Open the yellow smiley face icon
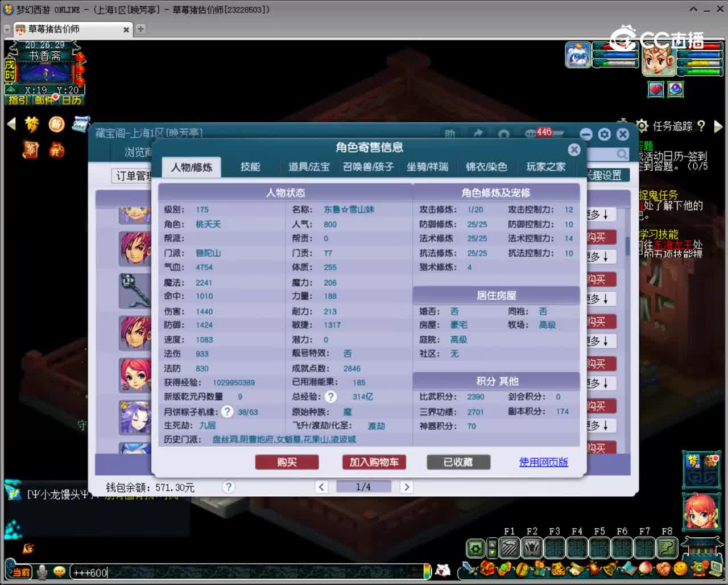 680,568
